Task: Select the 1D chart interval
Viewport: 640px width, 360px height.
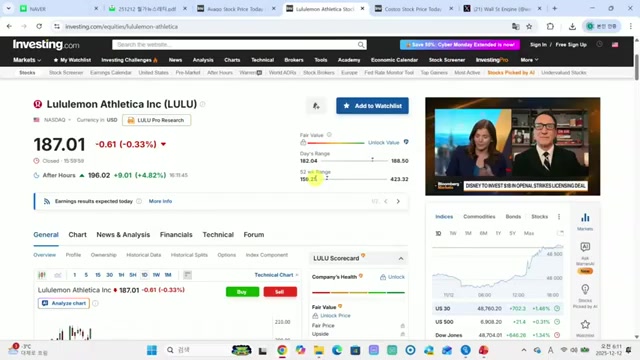Action: (144, 275)
